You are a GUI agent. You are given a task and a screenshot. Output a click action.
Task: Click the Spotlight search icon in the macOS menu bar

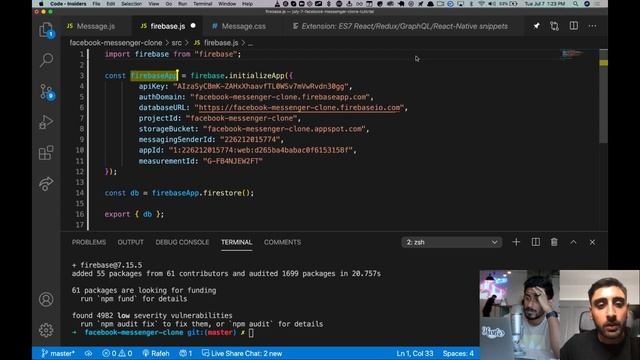click(x=575, y=4)
